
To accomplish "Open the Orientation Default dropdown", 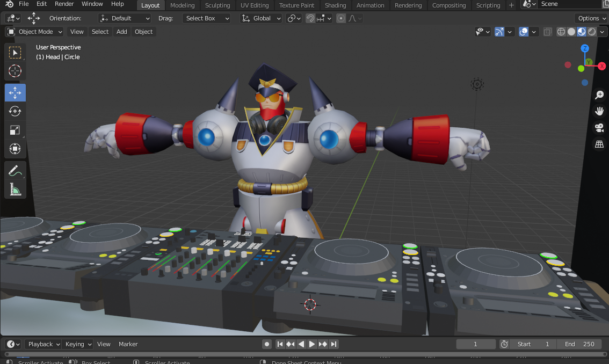I will point(124,18).
